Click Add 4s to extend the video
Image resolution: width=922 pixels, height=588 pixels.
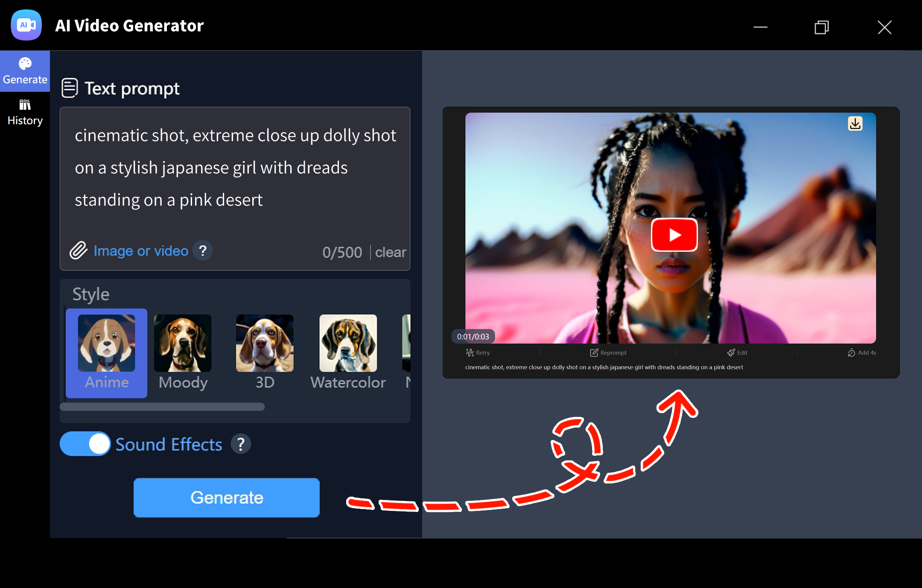coord(862,352)
